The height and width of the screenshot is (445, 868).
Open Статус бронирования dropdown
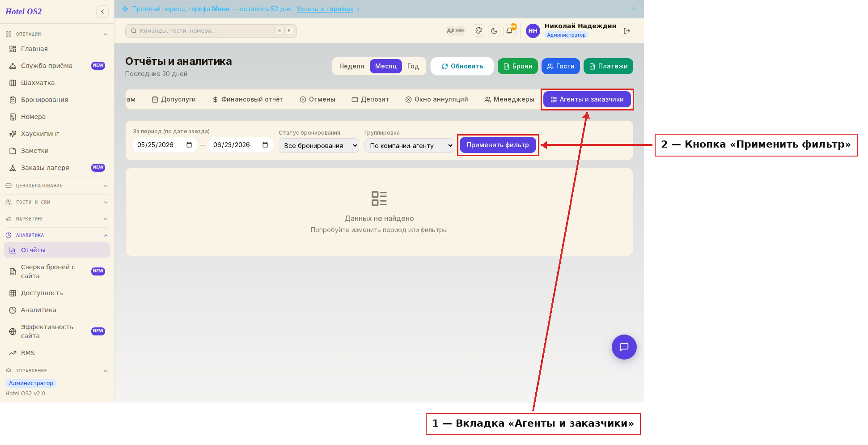point(319,146)
